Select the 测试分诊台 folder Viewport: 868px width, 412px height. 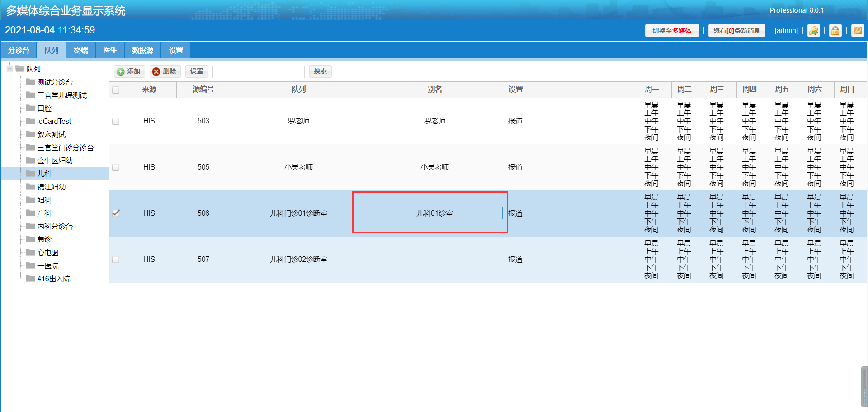[55, 82]
